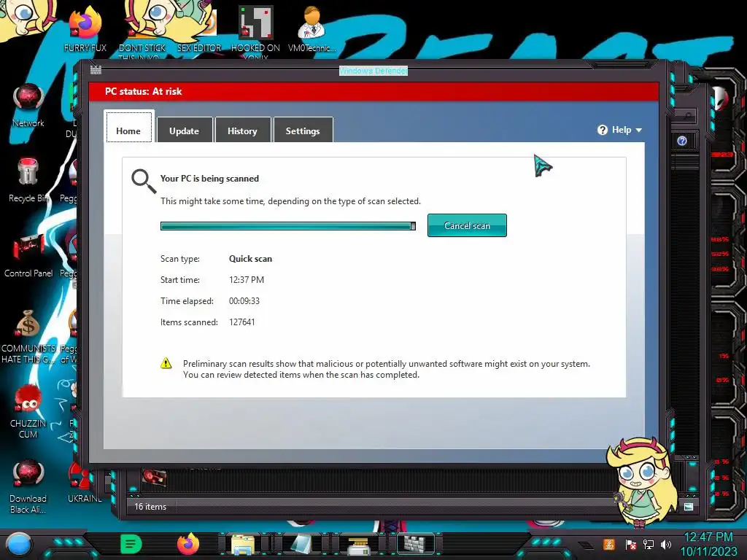The width and height of the screenshot is (747, 560).
Task: Click the 12:37 PM start time value
Action: pyautogui.click(x=247, y=279)
